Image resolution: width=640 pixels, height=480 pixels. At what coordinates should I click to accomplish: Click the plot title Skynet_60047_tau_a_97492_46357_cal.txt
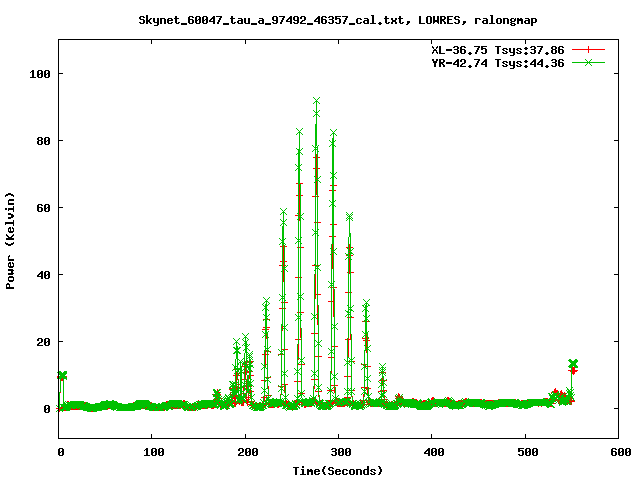click(338, 20)
